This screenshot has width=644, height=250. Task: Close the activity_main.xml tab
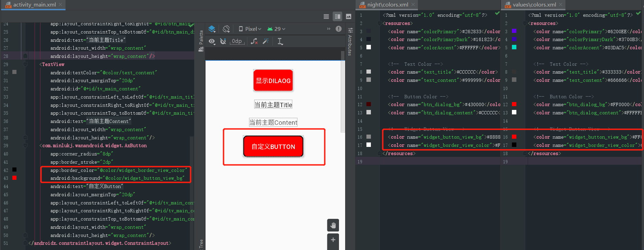[61, 4]
